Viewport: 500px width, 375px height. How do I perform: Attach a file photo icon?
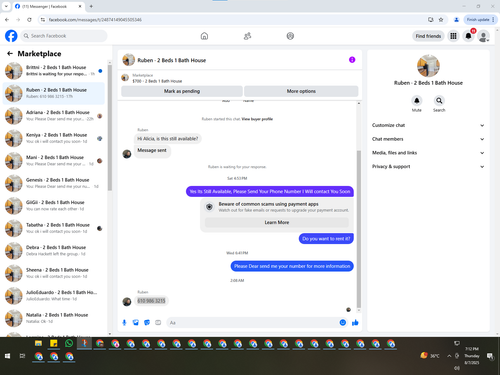click(x=136, y=322)
